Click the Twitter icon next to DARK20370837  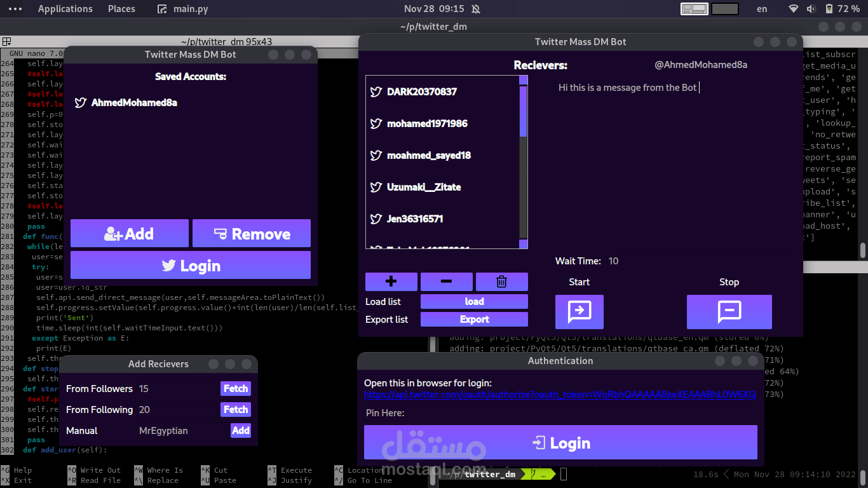tap(376, 91)
